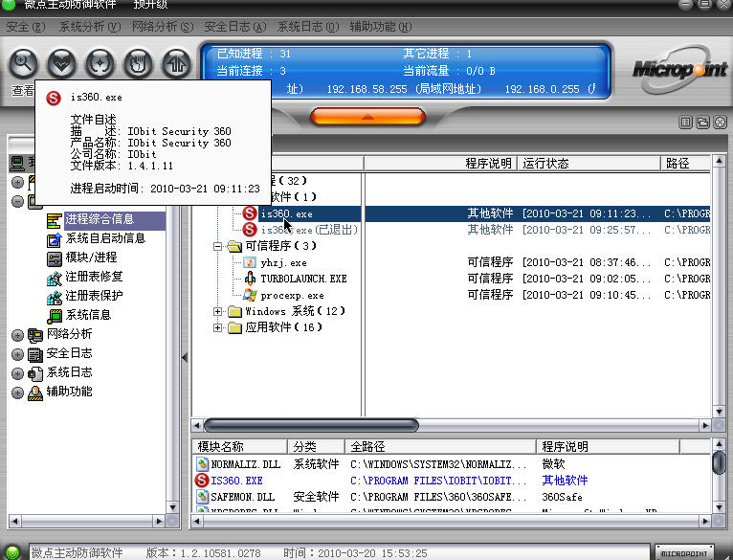Image resolution: width=733 pixels, height=560 pixels.
Task: Click the first panel view icon near top right
Action: pos(685,123)
